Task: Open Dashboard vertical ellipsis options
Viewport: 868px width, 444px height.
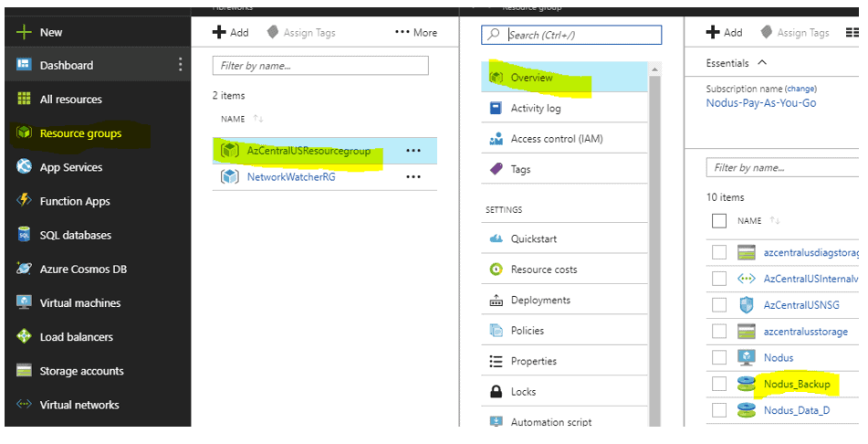Action: (180, 64)
